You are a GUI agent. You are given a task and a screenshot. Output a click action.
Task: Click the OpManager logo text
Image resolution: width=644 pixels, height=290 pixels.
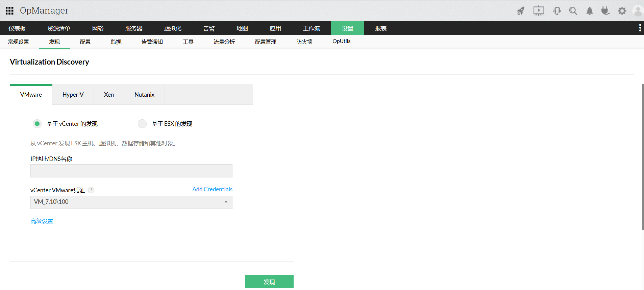[x=44, y=10]
